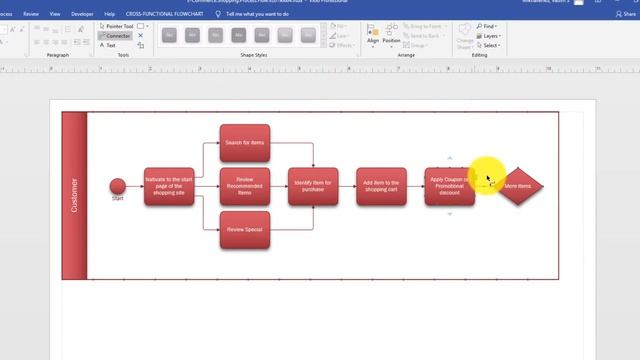Click the Bullets icon in Paragraph
The width and height of the screenshot is (640, 360).
tap(68, 29)
